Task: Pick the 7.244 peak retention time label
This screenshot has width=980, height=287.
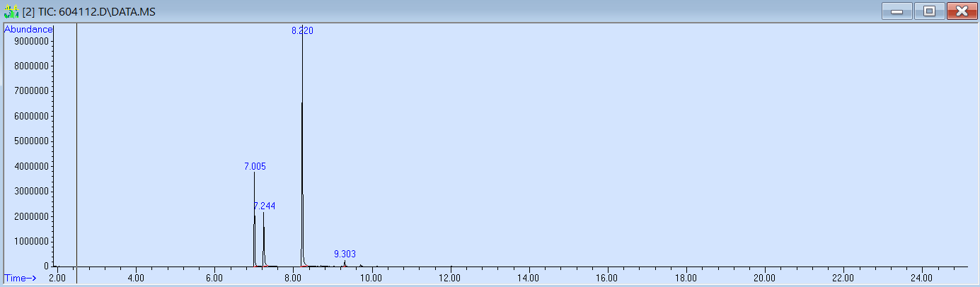Action: tap(265, 206)
